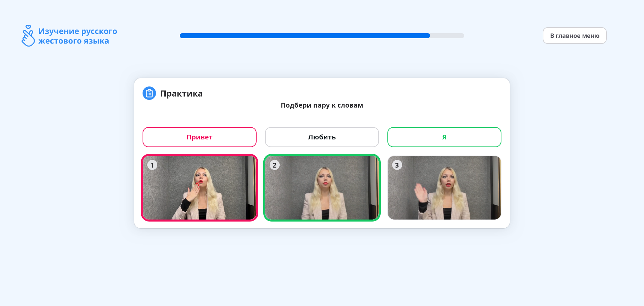The width and height of the screenshot is (644, 306).
Task: Choose video thumbnail showing waving hand
Action: click(x=444, y=188)
